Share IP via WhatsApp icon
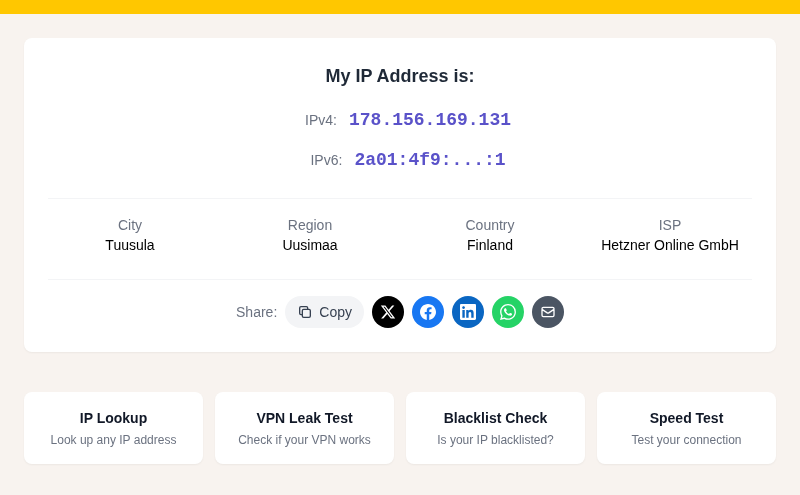Viewport: 800px width, 495px height. click(508, 312)
